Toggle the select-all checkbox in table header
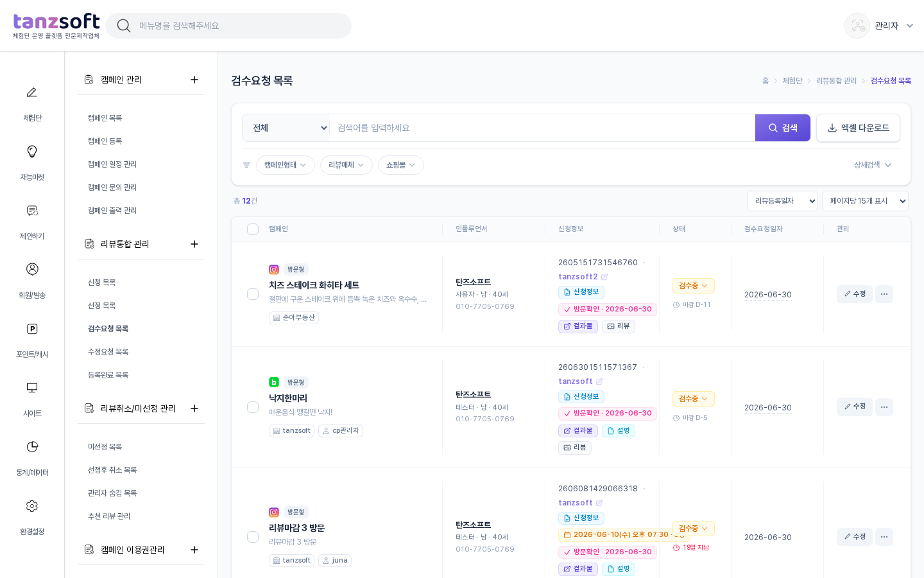The height and width of the screenshot is (578, 924). point(253,229)
